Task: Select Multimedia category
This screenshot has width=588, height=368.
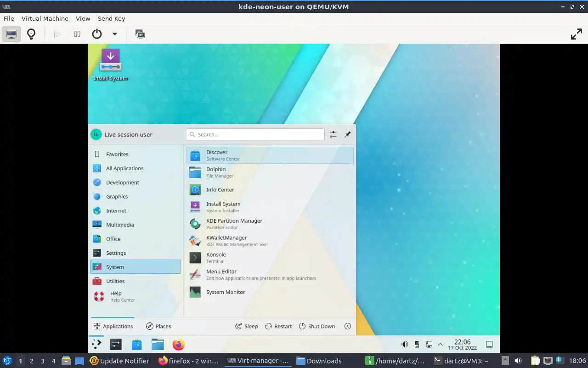Action: click(x=136, y=224)
